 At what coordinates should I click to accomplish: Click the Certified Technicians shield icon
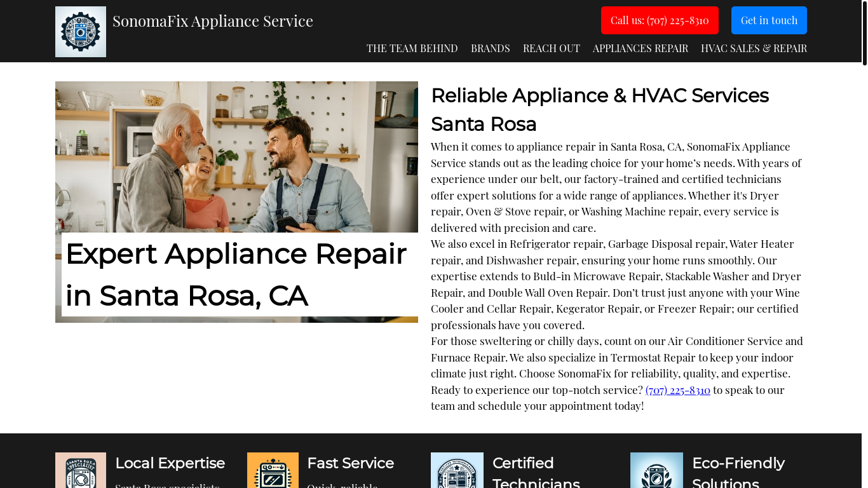pos(457,470)
